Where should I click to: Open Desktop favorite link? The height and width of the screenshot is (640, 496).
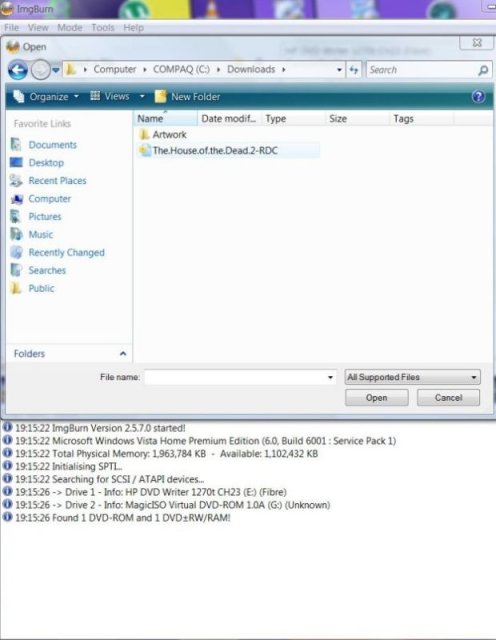[37, 162]
